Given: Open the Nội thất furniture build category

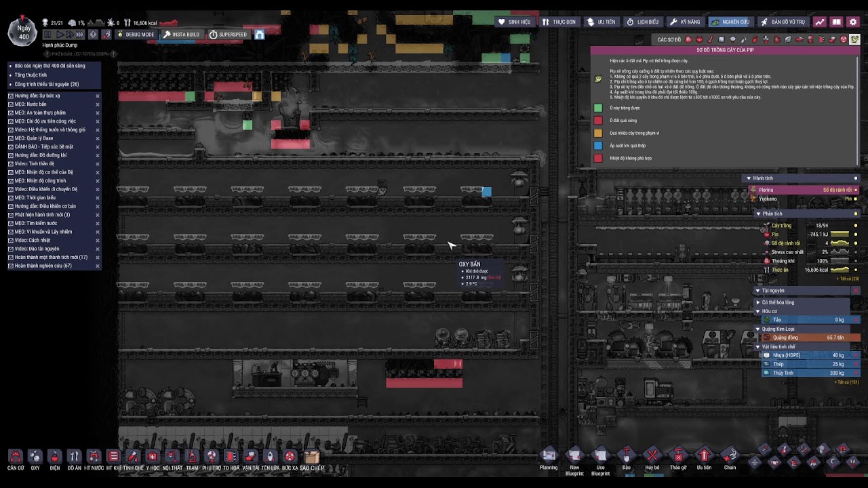Looking at the screenshot, I should 172,457.
